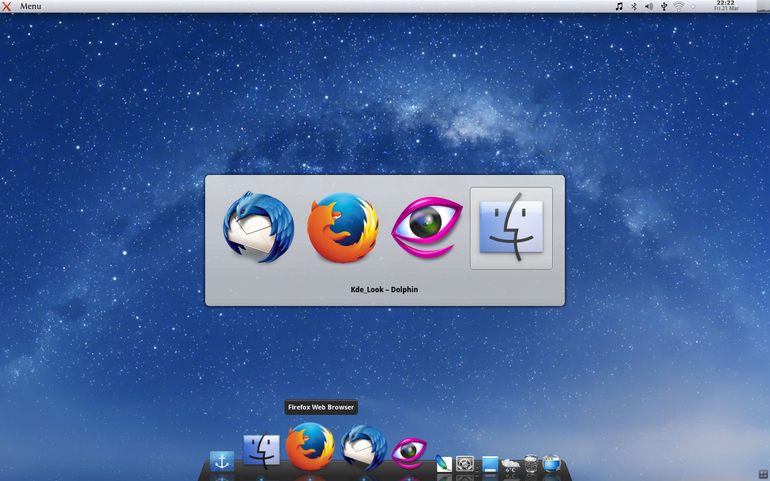This screenshot has height=481, width=770.
Task: Click the red X logo in the top panel
Action: [x=6, y=6]
